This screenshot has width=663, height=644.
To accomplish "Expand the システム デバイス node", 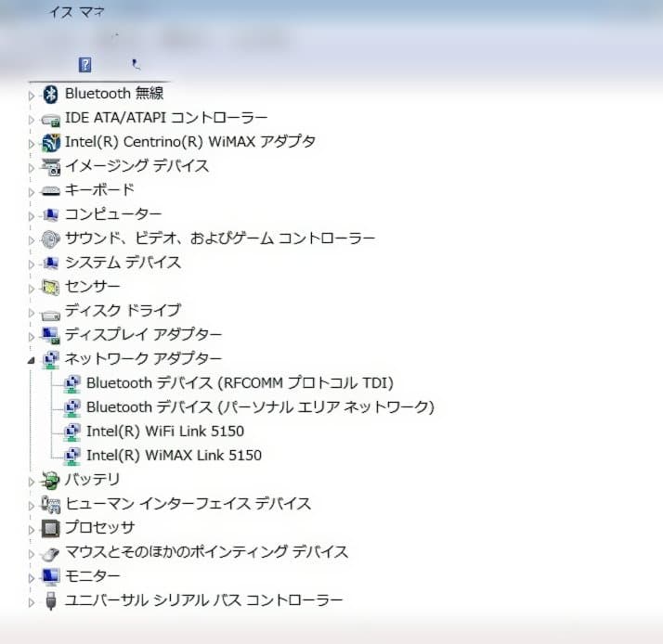I will 32,264.
